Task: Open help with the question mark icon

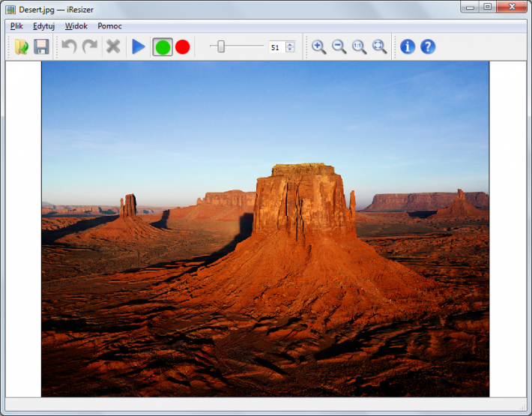Action: [428, 46]
